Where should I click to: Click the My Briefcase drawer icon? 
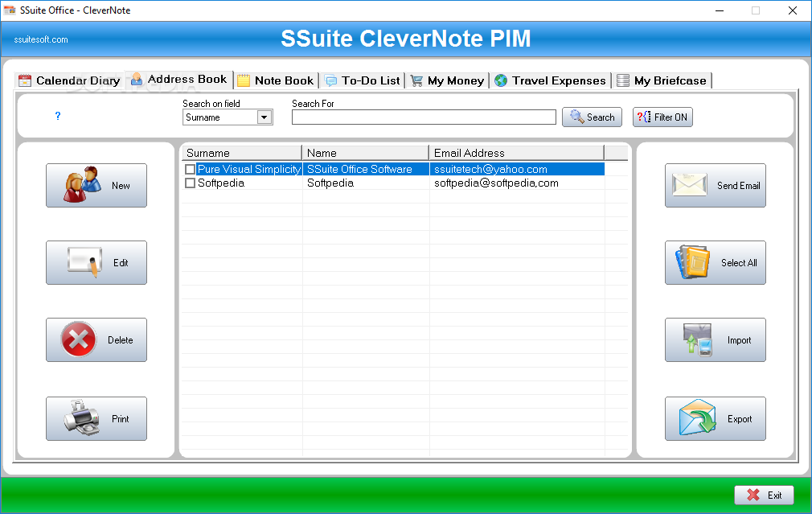[623, 80]
